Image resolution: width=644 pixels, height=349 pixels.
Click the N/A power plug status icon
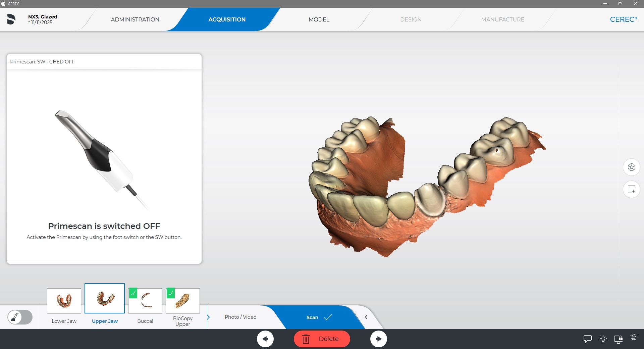[633, 338]
